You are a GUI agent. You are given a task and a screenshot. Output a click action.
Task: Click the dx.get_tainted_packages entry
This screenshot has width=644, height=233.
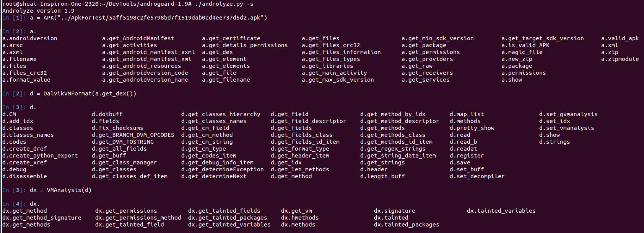point(228,218)
